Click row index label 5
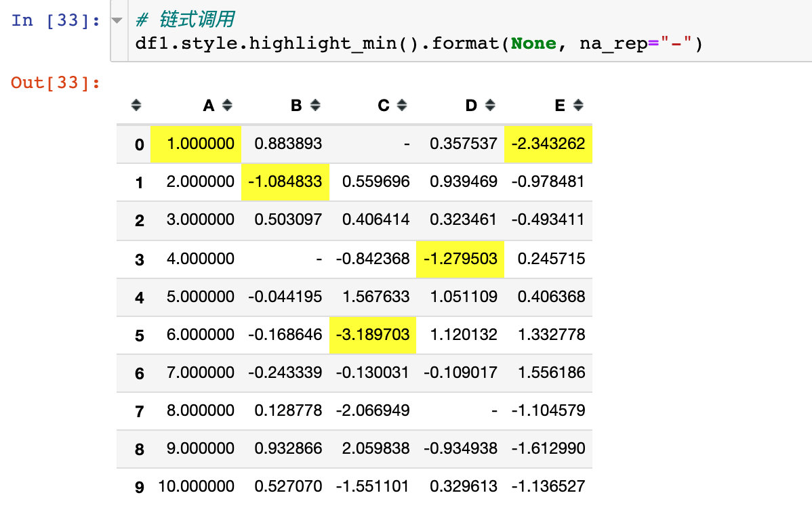Image resolution: width=812 pixels, height=512 pixels. pos(140,335)
